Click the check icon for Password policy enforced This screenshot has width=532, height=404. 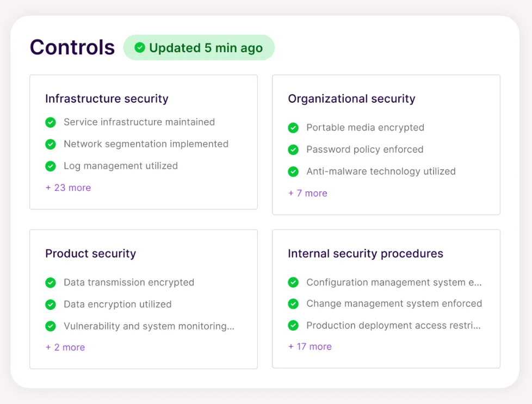click(293, 150)
